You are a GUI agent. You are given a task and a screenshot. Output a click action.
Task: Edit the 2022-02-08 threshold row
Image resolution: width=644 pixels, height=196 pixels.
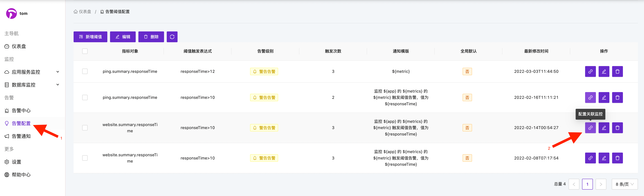click(604, 158)
